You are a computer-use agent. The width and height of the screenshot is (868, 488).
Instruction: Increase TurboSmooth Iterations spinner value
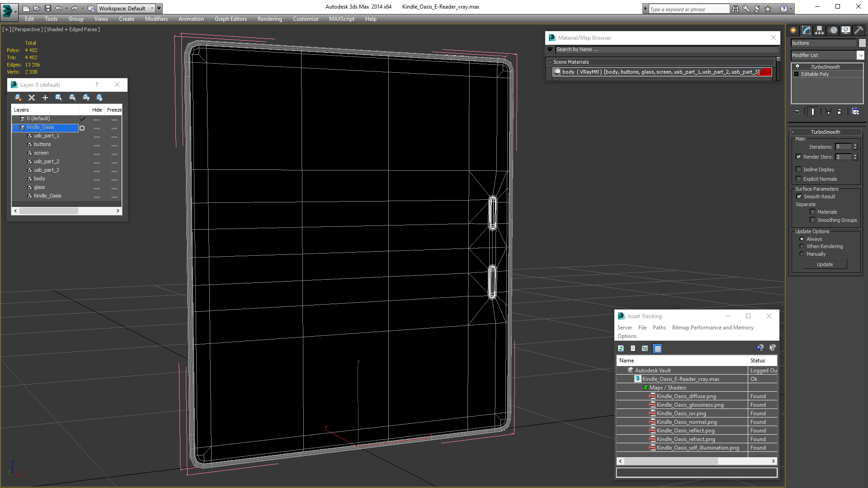(855, 145)
